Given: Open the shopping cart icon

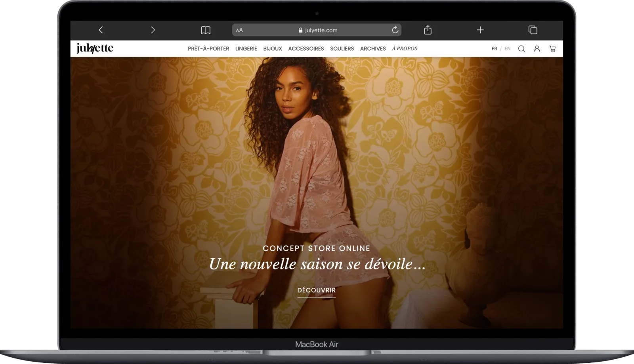Looking at the screenshot, I should (552, 49).
